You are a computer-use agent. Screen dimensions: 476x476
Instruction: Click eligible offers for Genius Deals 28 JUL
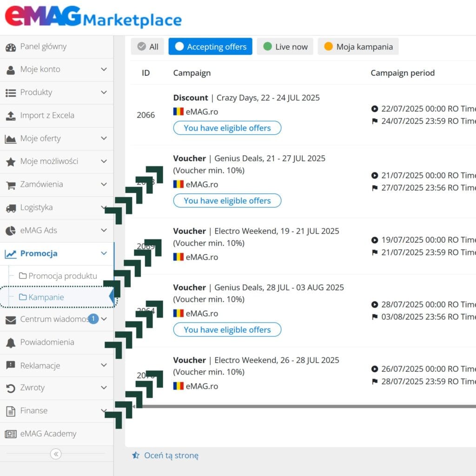(x=227, y=330)
